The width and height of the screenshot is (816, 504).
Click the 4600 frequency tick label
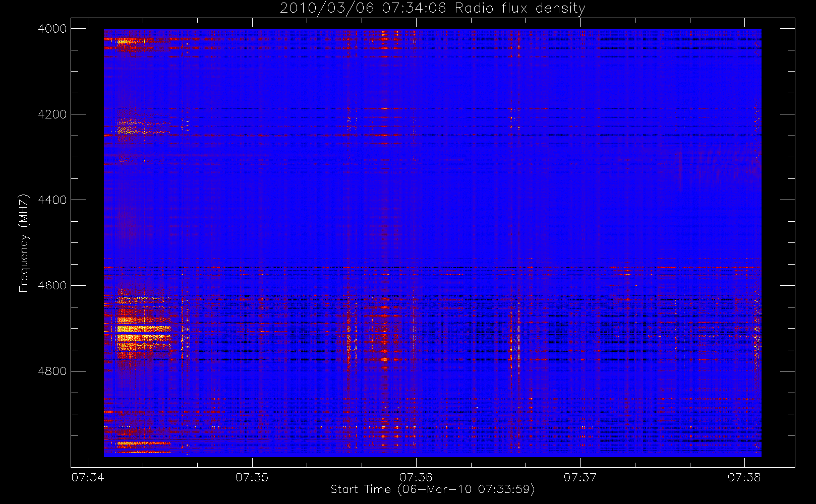pyautogui.click(x=52, y=286)
